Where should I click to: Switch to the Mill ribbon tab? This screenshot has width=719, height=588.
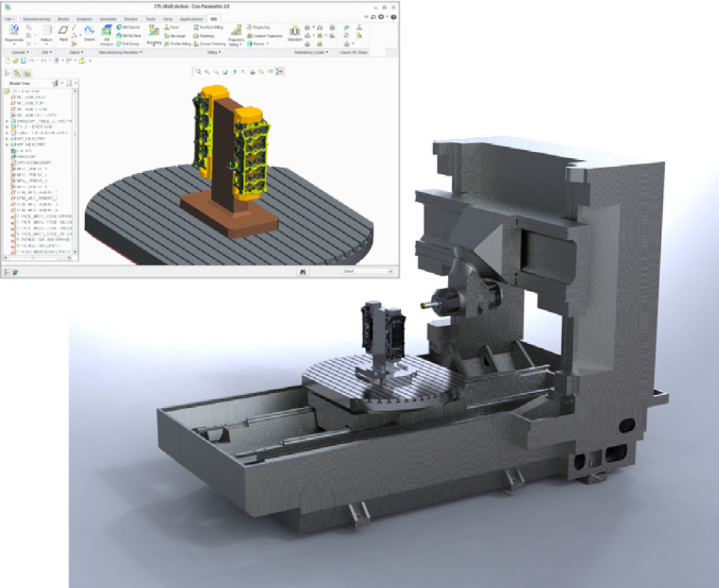[x=212, y=17]
